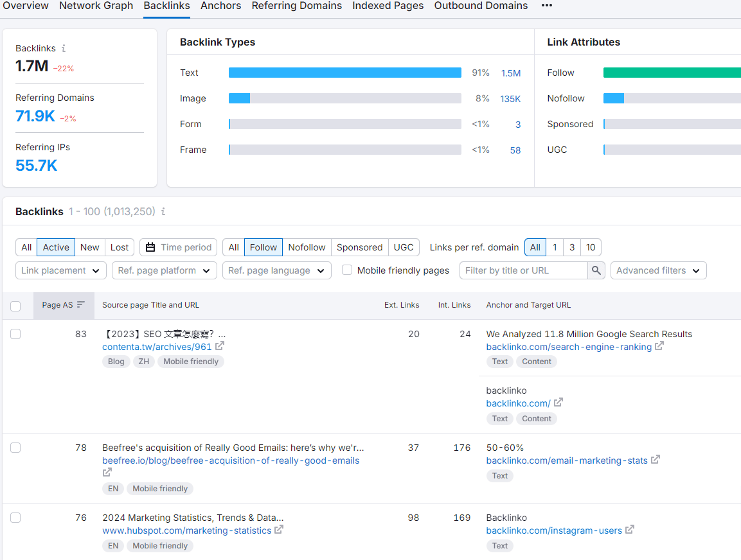741x560 pixels.
Task: Click the search magnifier in the filter field
Action: (x=596, y=270)
